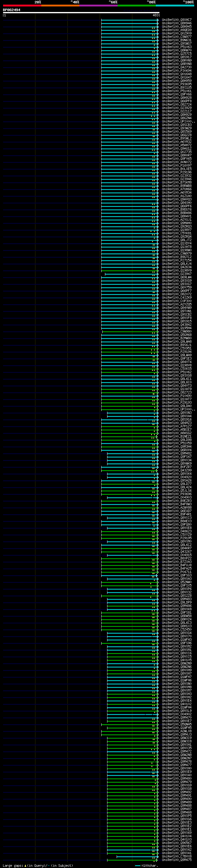Select the UniRef100_Q8VXE6 hit label
The image size is (197, 868).
pyautogui.click(x=177, y=846)
